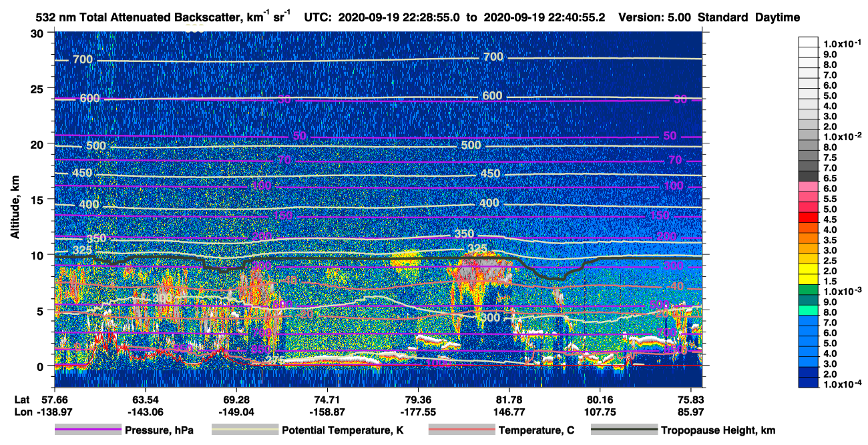
Task: Click the Potential Temperature, K legend label
Action: pos(343,430)
